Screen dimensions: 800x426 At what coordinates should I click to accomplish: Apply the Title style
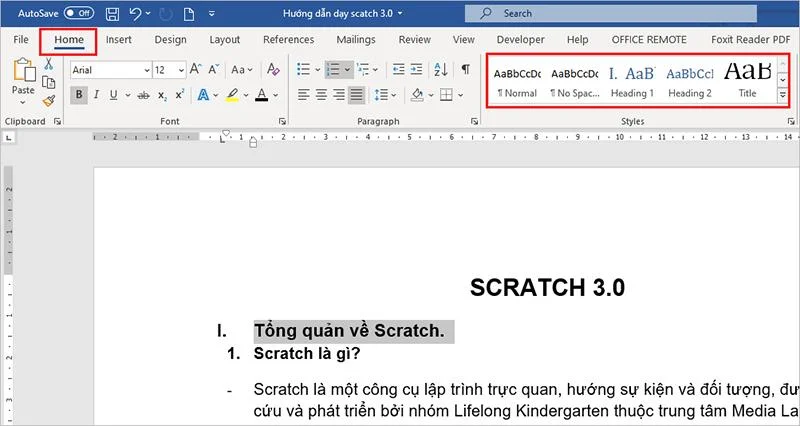coord(747,82)
